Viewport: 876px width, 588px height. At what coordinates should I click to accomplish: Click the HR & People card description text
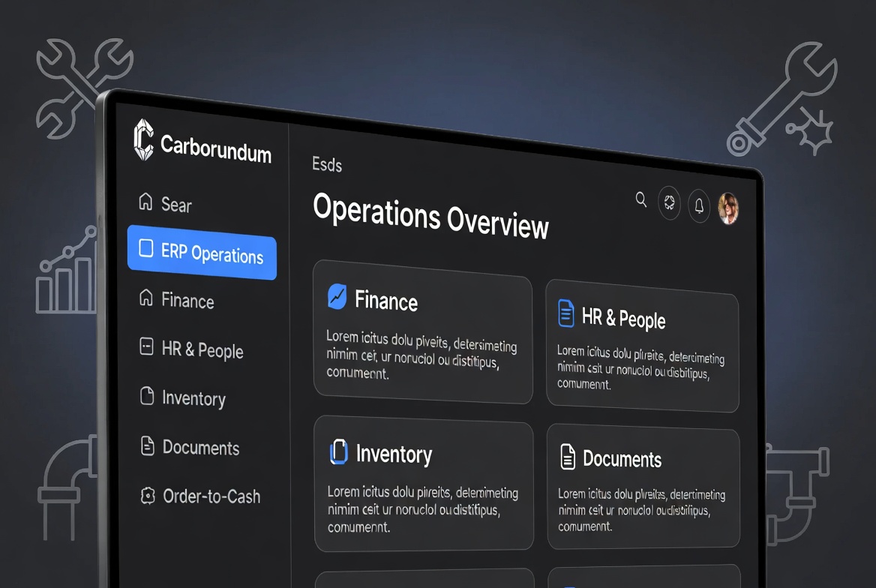click(640, 367)
